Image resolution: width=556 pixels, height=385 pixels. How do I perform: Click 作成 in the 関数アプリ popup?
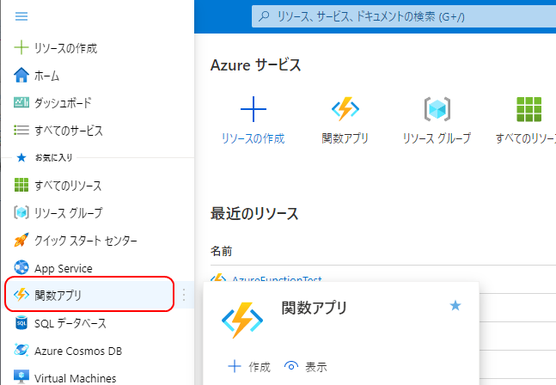249,367
